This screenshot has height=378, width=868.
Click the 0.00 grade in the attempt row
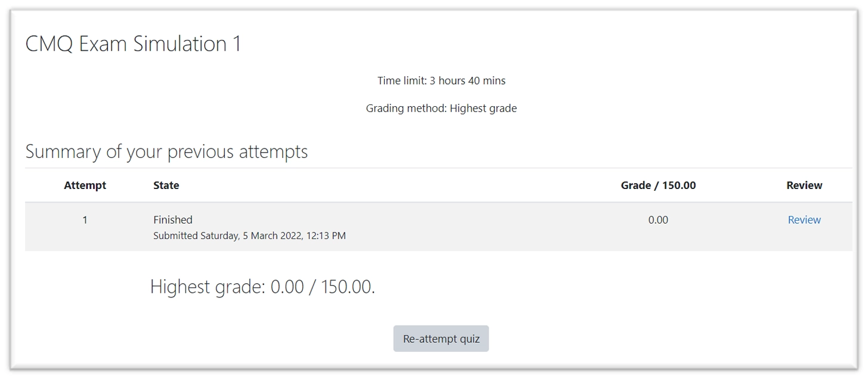pyautogui.click(x=658, y=220)
